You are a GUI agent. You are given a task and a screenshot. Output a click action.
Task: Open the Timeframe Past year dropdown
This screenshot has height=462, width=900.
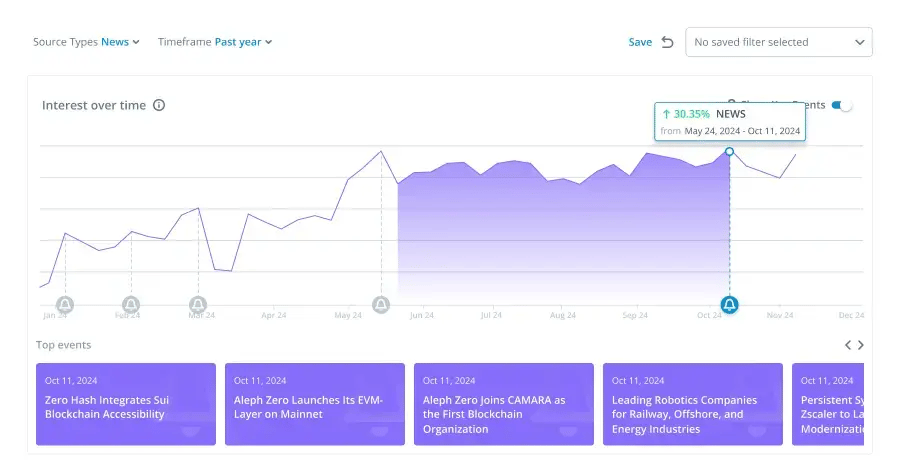215,42
